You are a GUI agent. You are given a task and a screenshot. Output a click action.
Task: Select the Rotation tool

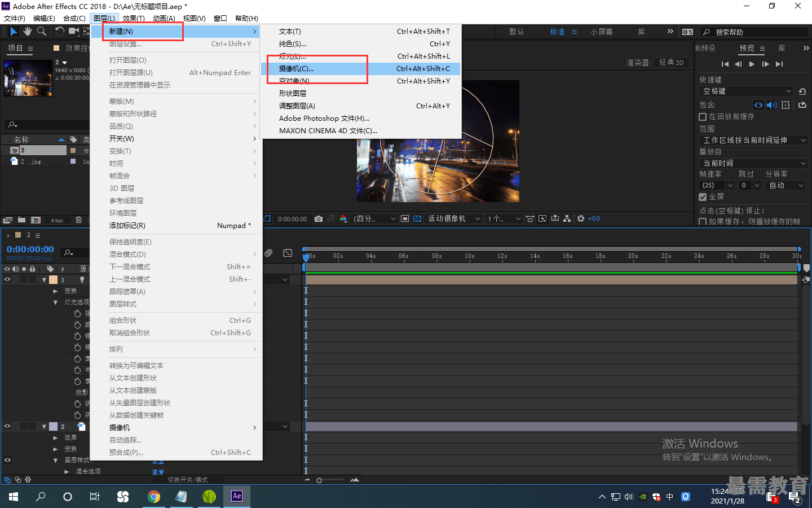(x=59, y=32)
